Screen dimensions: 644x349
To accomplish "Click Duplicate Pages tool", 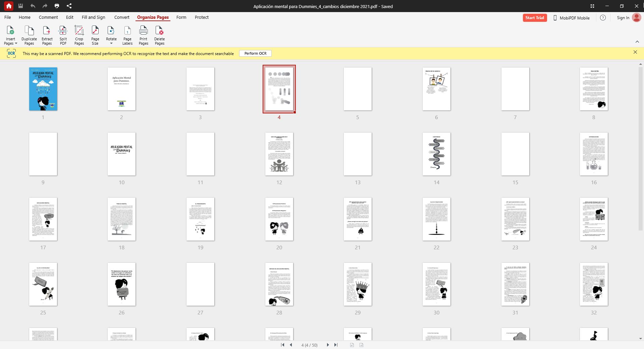I will [29, 35].
